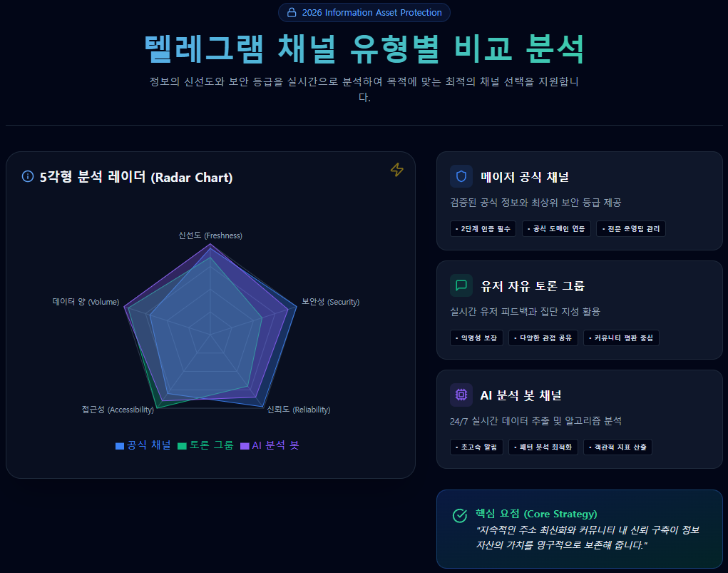Click the 객관적 지표 산출 tag
Screen dimensions: 728x573
(x=617, y=447)
